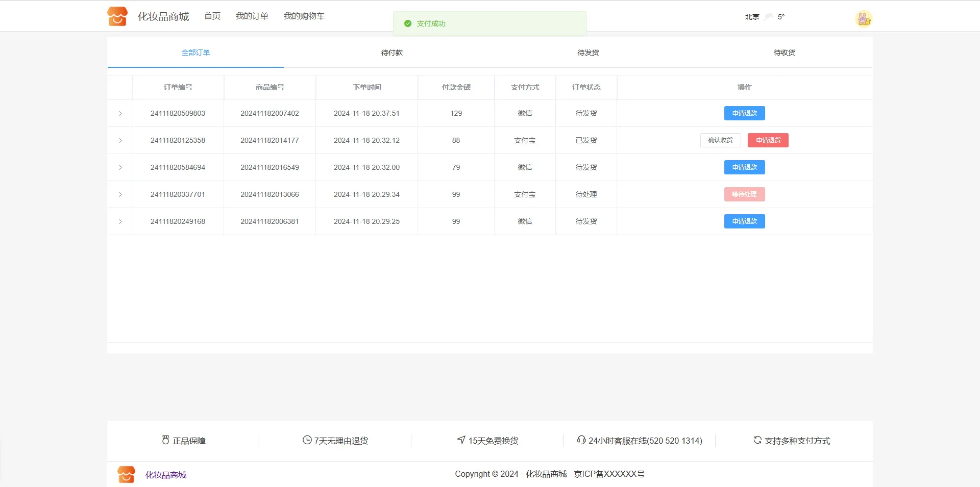The image size is (980, 487).
Task: Click the clock icon for 7天无理由退货
Action: click(x=307, y=440)
